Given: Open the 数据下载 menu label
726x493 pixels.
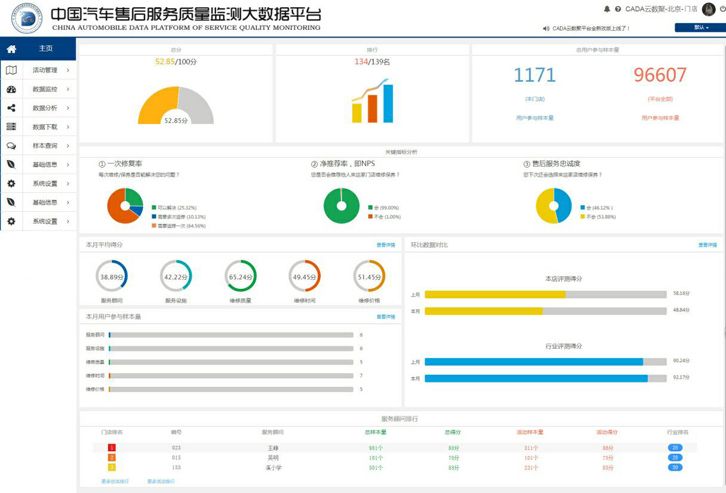Looking at the screenshot, I should 45,126.
